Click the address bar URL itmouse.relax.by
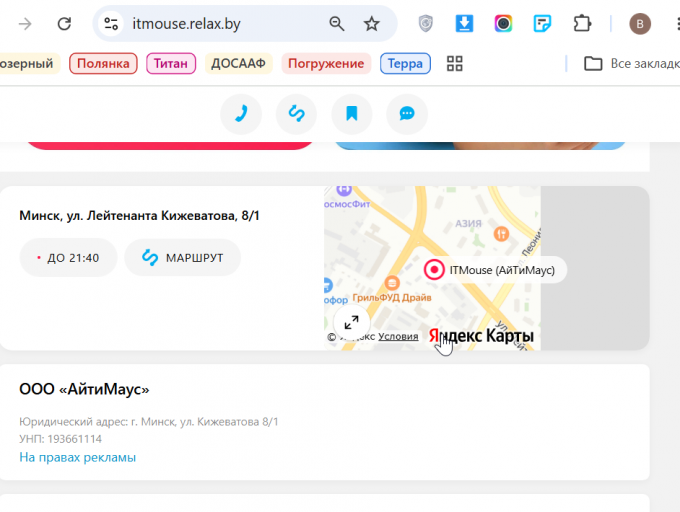This screenshot has height=512, width=680. coord(186,24)
